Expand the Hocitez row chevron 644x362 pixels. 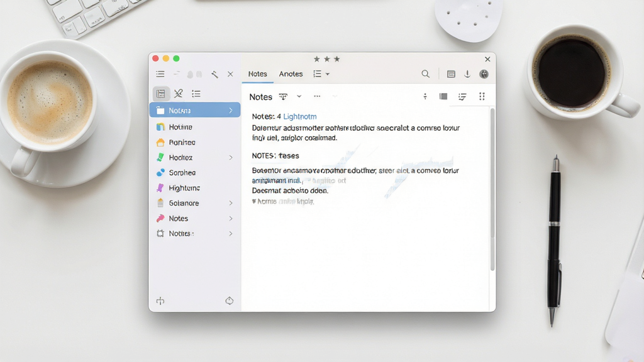231,158
